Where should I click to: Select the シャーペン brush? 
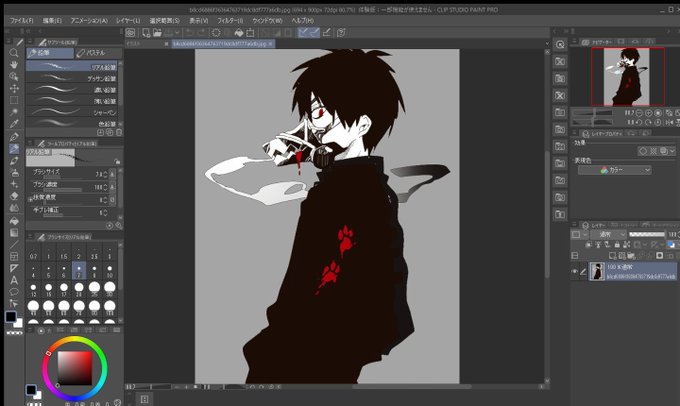pyautogui.click(x=72, y=112)
